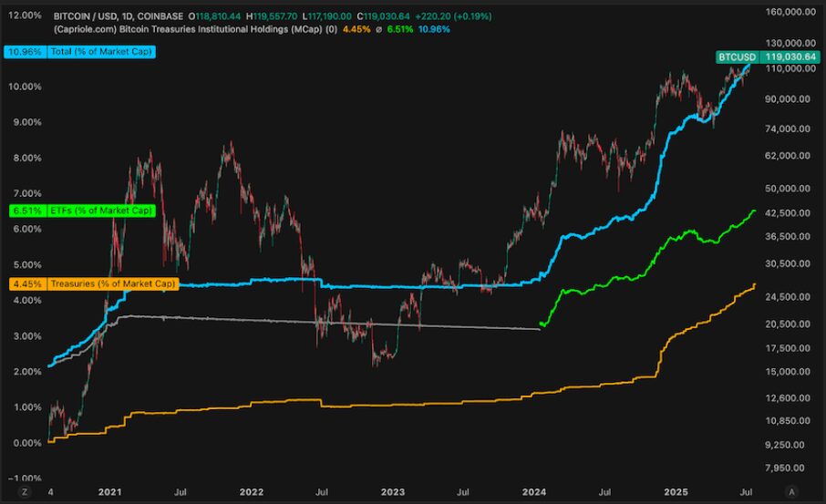Click the 119,030.64 current price label
Screen dimensions: 826x504
point(789,57)
